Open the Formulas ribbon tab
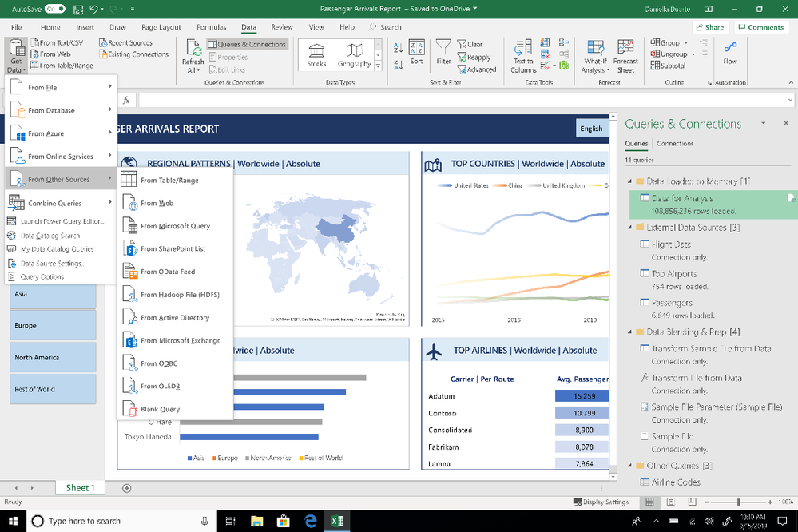This screenshot has width=798, height=532. (x=211, y=27)
